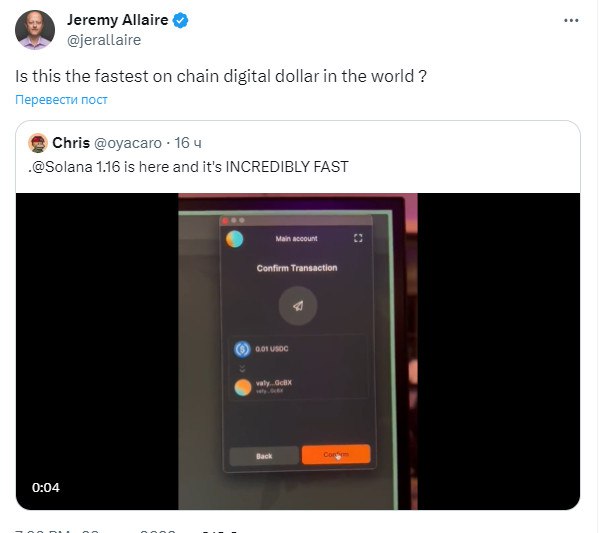Click the recipient's orange avatar icon
599x533 pixels.
(243, 387)
